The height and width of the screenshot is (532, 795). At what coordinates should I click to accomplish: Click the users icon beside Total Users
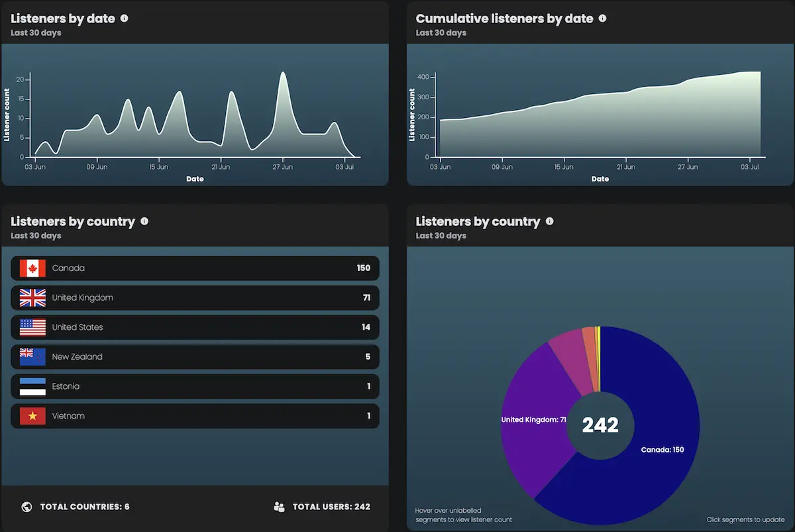pos(279,507)
